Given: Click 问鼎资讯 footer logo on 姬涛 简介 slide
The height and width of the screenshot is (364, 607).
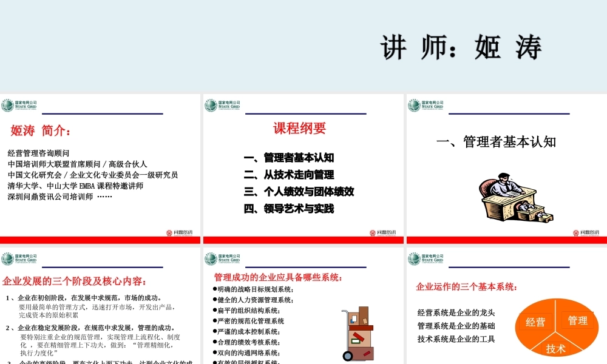Looking at the screenshot, I should [179, 232].
